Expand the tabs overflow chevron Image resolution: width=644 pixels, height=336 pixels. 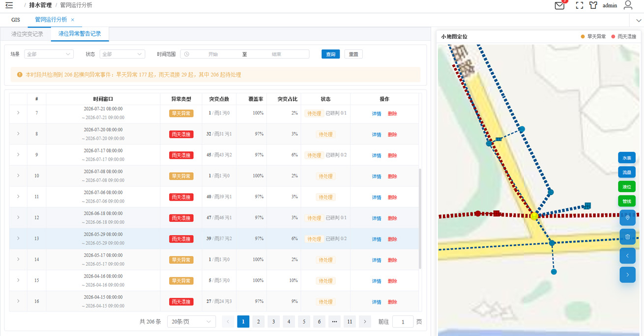click(x=639, y=21)
